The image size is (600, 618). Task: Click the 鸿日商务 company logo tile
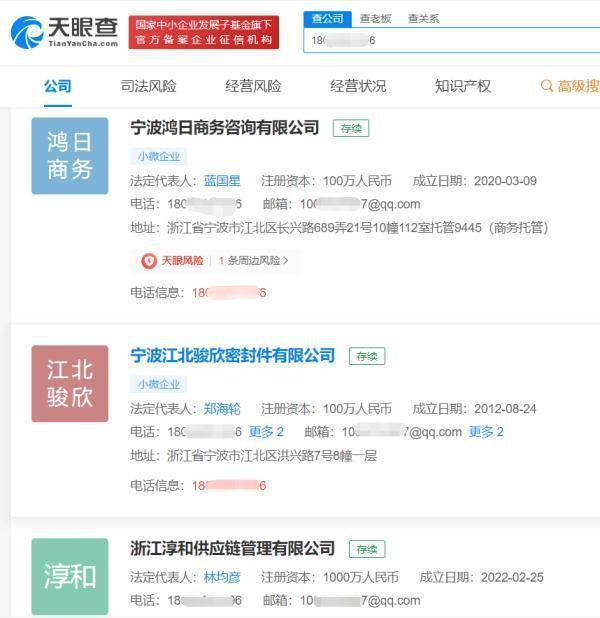coord(70,156)
